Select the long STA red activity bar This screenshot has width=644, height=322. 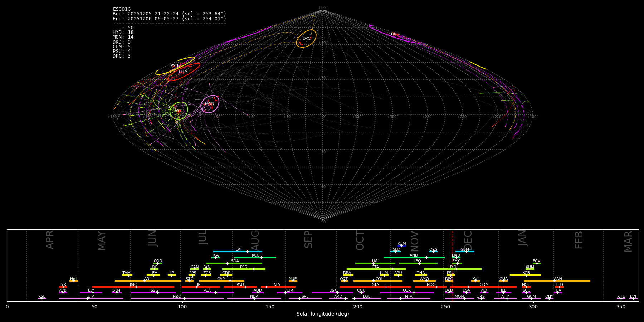(375, 287)
